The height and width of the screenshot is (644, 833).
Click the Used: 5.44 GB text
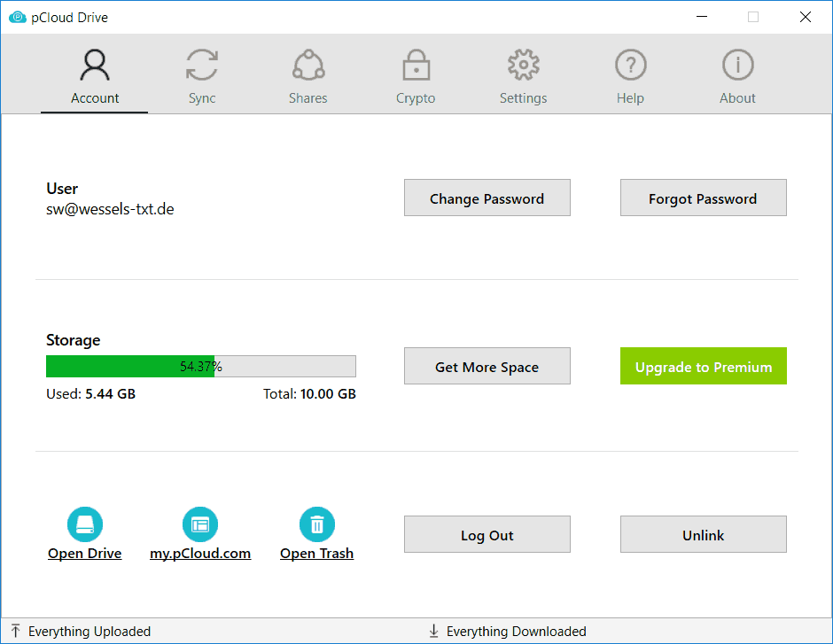tap(91, 394)
